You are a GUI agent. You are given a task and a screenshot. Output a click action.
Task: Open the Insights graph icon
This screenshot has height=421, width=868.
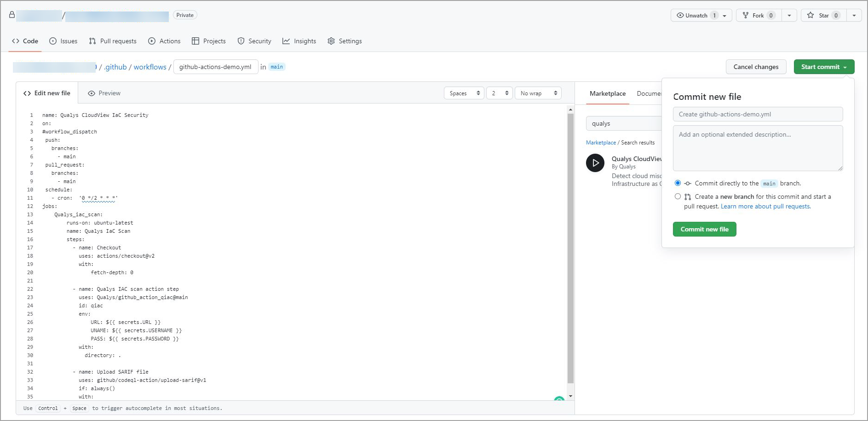(x=286, y=41)
